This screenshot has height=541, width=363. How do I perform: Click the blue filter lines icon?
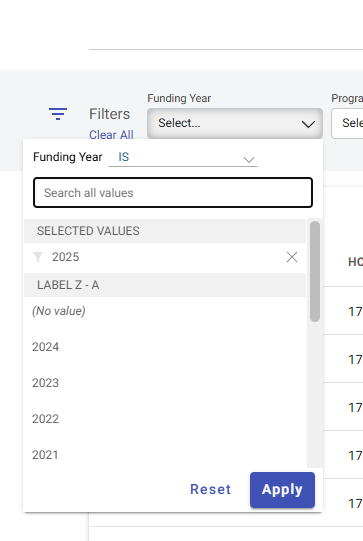point(58,114)
